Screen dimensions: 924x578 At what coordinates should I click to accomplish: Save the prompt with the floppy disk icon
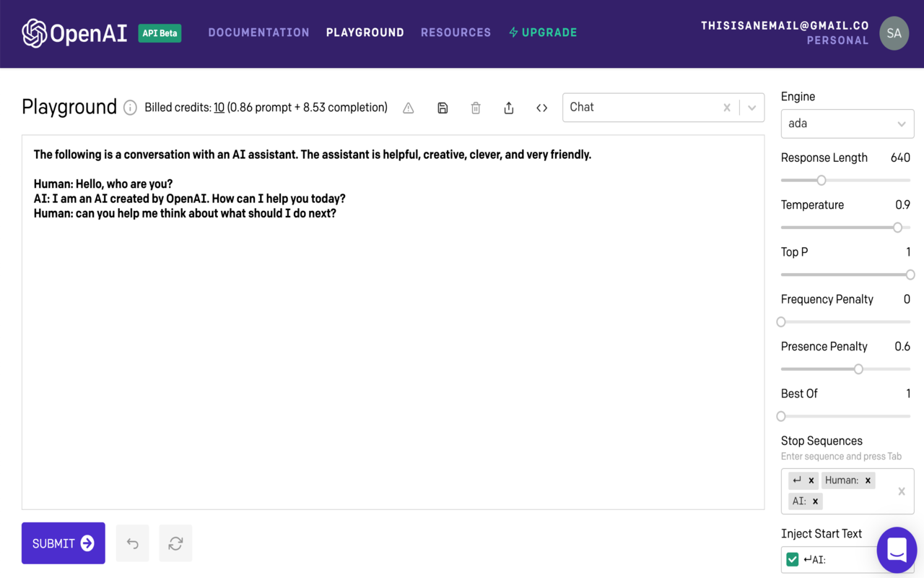coord(443,108)
